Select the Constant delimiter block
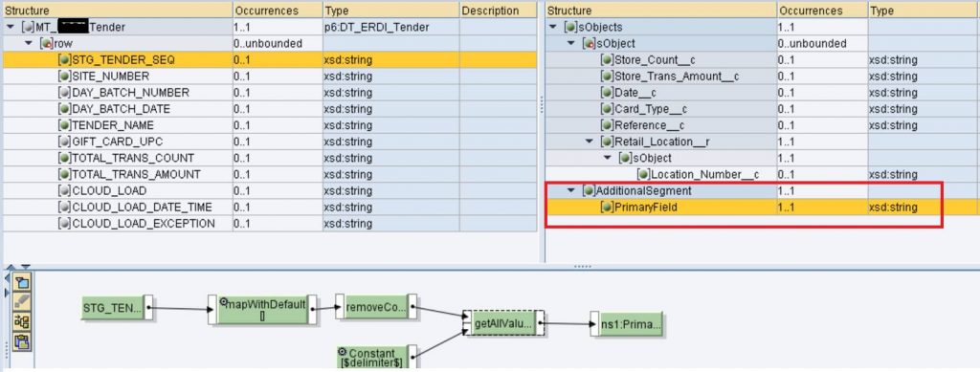 pos(372,357)
